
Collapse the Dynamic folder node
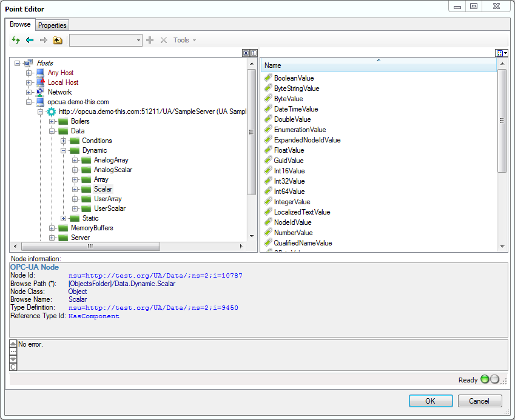tap(64, 150)
